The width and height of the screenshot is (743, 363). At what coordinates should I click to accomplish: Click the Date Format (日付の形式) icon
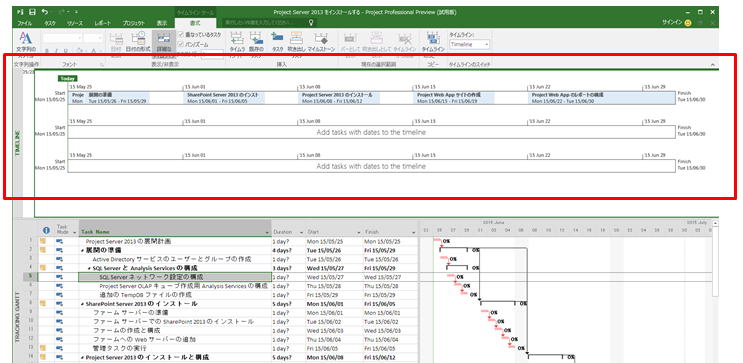click(138, 38)
